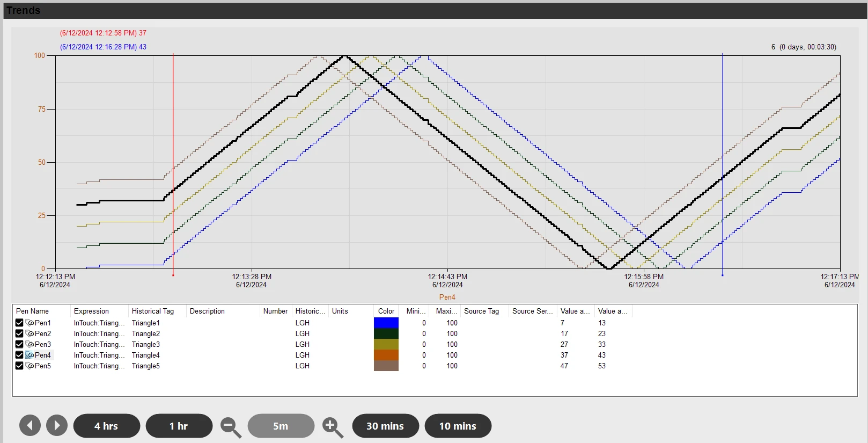Click the next time span arrow
This screenshot has height=443, width=868.
tap(57, 426)
